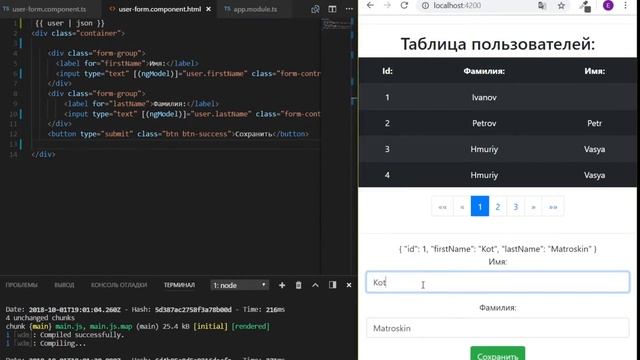Reload the localhost page

[x=404, y=5]
